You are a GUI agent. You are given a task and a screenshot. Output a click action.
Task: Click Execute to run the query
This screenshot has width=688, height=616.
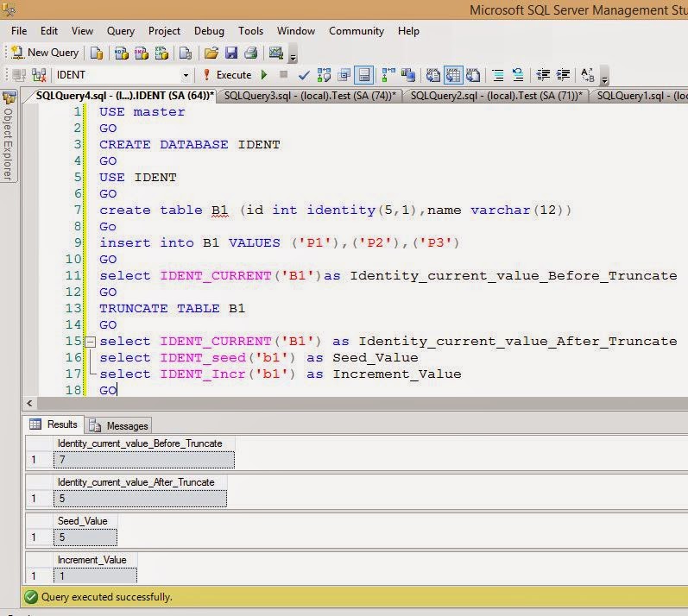pyautogui.click(x=227, y=75)
